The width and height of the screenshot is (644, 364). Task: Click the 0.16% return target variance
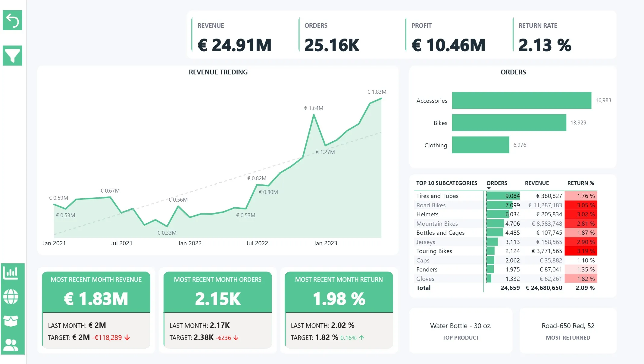tap(348, 338)
